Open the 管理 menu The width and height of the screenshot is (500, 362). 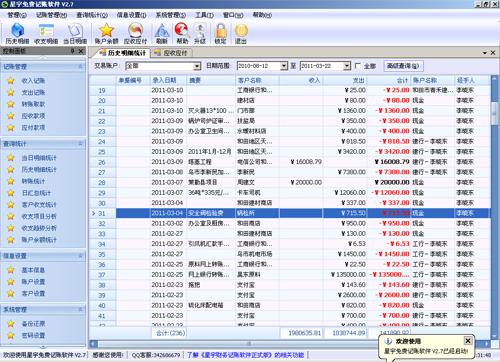[17, 15]
